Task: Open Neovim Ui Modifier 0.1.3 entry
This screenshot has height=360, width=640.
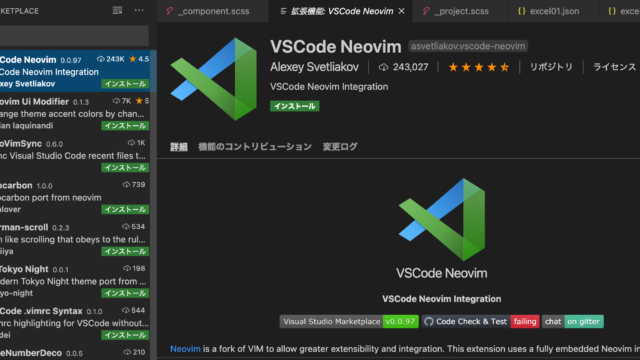Action: coord(75,113)
